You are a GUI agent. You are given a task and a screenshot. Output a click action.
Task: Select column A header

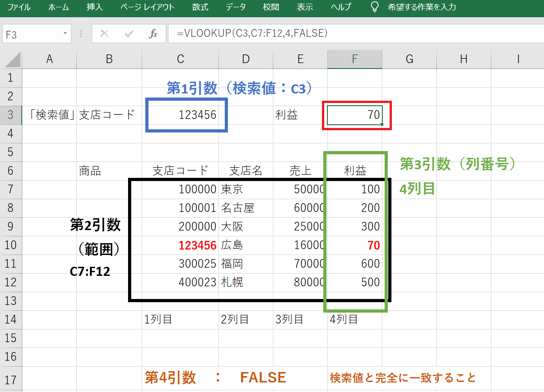(x=49, y=59)
